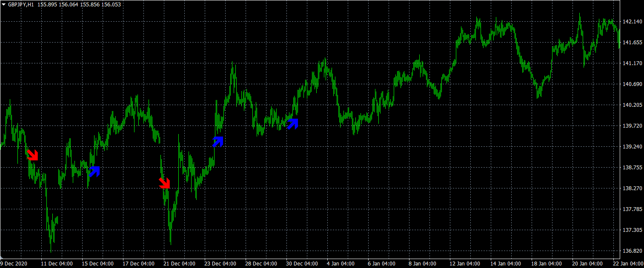
Task: Click the 141.655 price axis label
Action: [632, 43]
